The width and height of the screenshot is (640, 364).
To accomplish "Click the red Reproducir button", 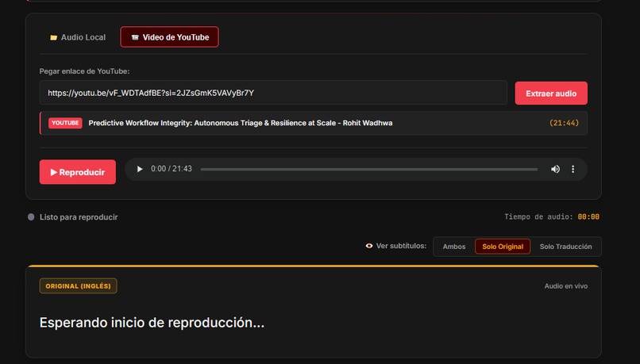I will [78, 172].
